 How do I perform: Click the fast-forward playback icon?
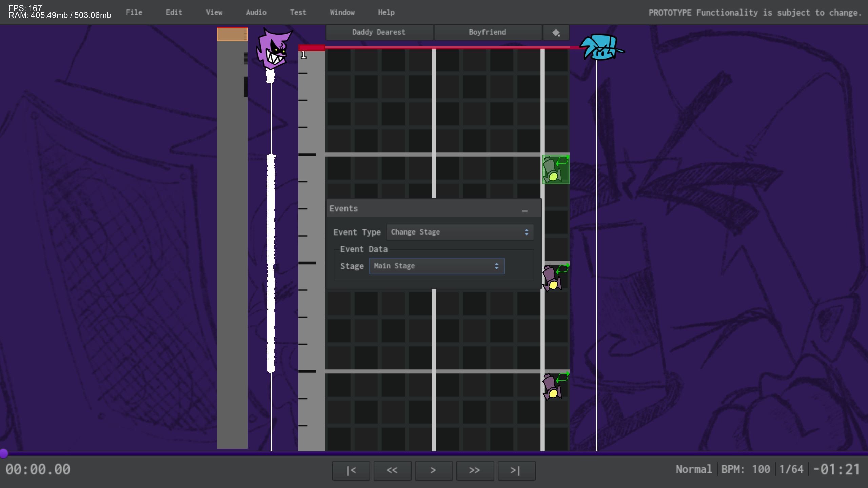pyautogui.click(x=475, y=470)
